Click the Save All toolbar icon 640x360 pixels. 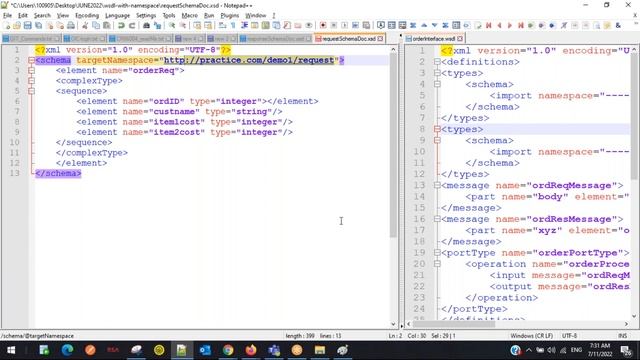[38, 25]
